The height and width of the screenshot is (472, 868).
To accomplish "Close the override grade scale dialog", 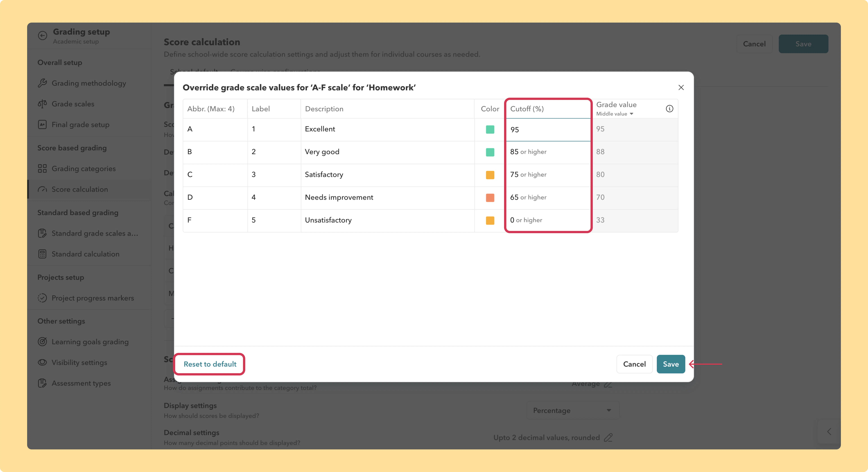I will pos(681,88).
